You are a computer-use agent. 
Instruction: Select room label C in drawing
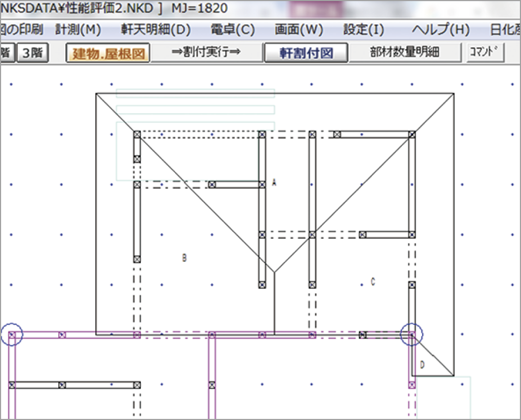pos(373,282)
